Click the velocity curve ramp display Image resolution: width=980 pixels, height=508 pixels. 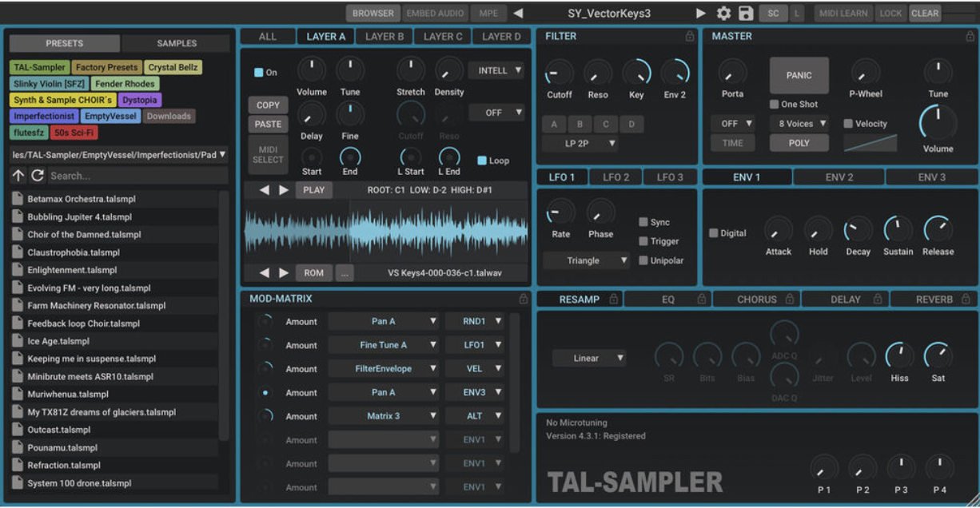870,143
